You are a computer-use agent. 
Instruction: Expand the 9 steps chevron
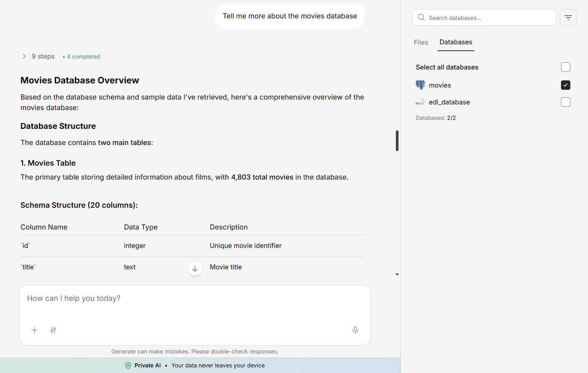24,56
